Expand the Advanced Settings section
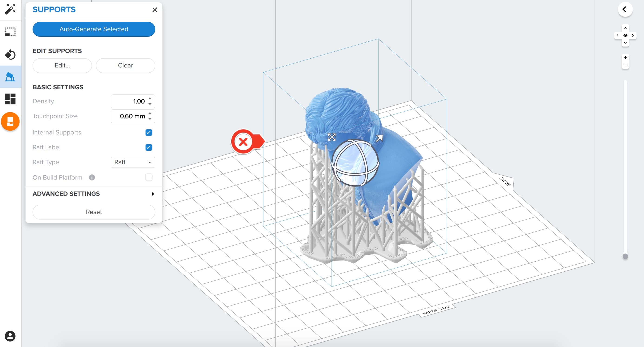This screenshot has height=347, width=644. [94, 194]
